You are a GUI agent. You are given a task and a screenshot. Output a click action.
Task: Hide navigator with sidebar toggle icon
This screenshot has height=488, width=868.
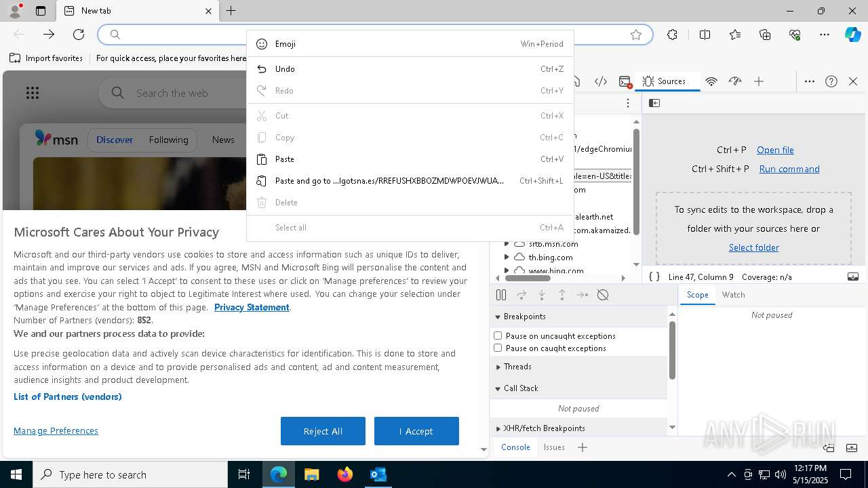coord(654,103)
